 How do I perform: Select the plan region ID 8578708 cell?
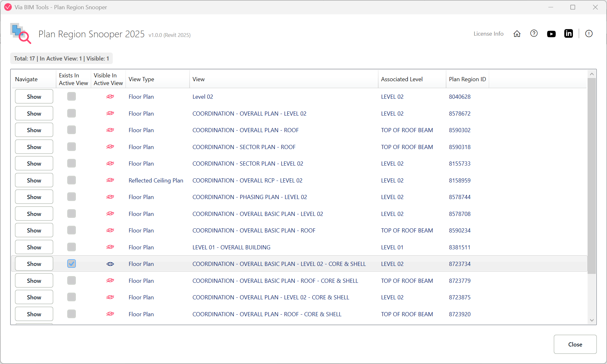tap(459, 214)
